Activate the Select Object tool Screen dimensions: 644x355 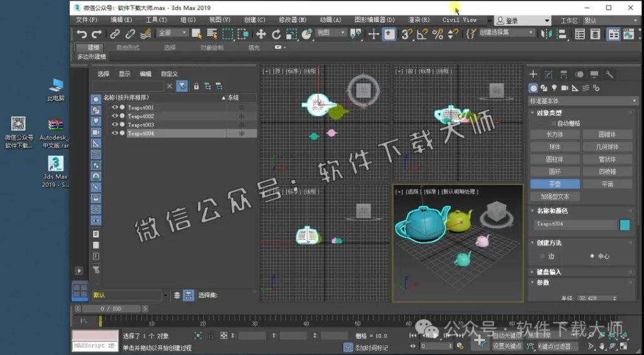[197, 34]
